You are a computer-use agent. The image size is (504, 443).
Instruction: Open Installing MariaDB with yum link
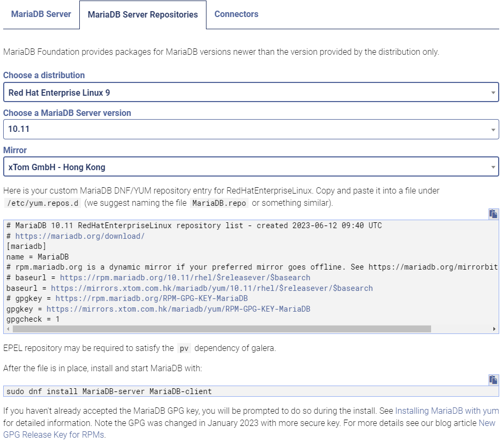point(447,411)
